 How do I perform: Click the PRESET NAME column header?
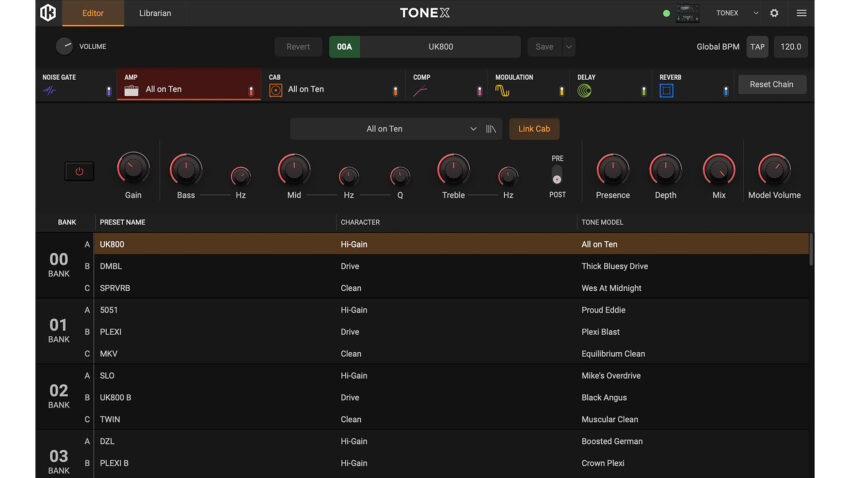coord(123,222)
